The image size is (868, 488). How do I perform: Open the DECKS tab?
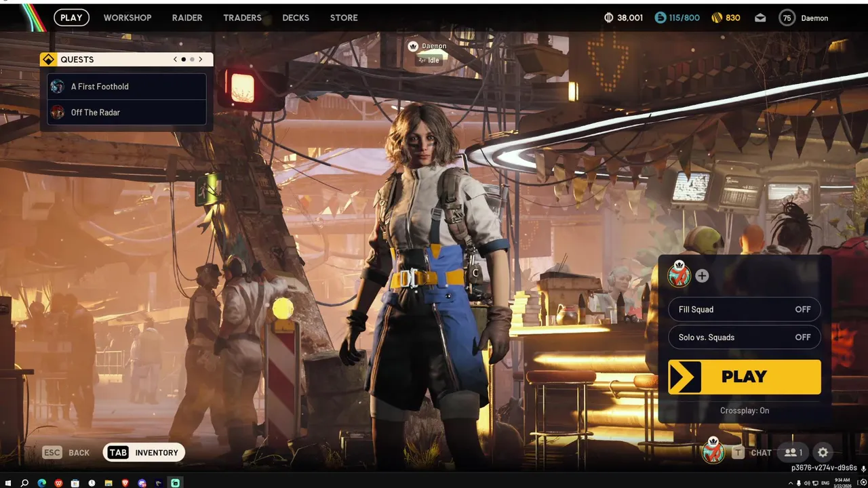(296, 18)
